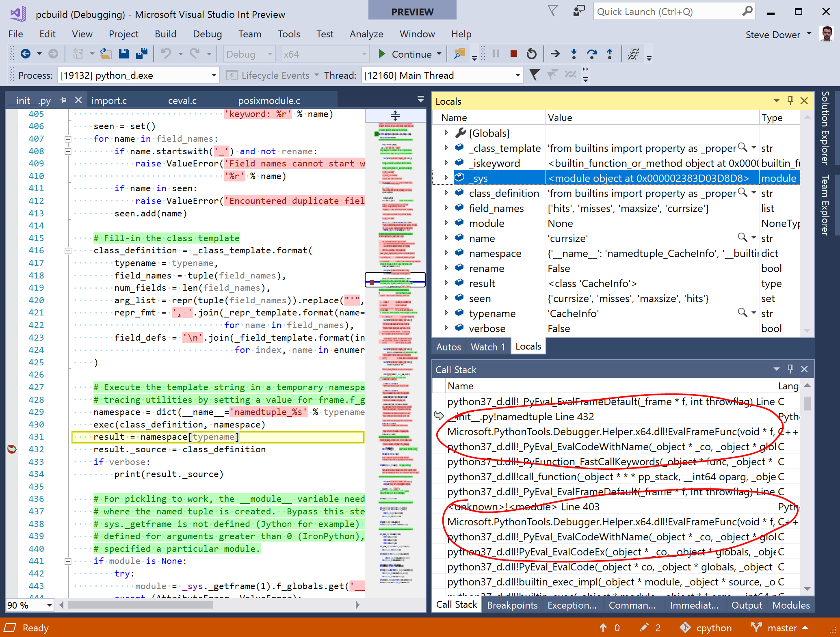Click the Step Into debug icon

click(x=574, y=54)
